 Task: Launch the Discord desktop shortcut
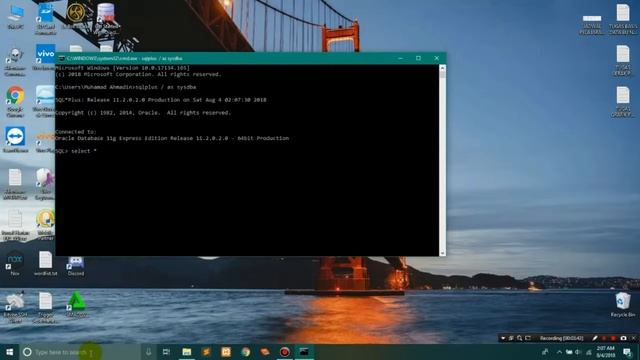(x=76, y=265)
